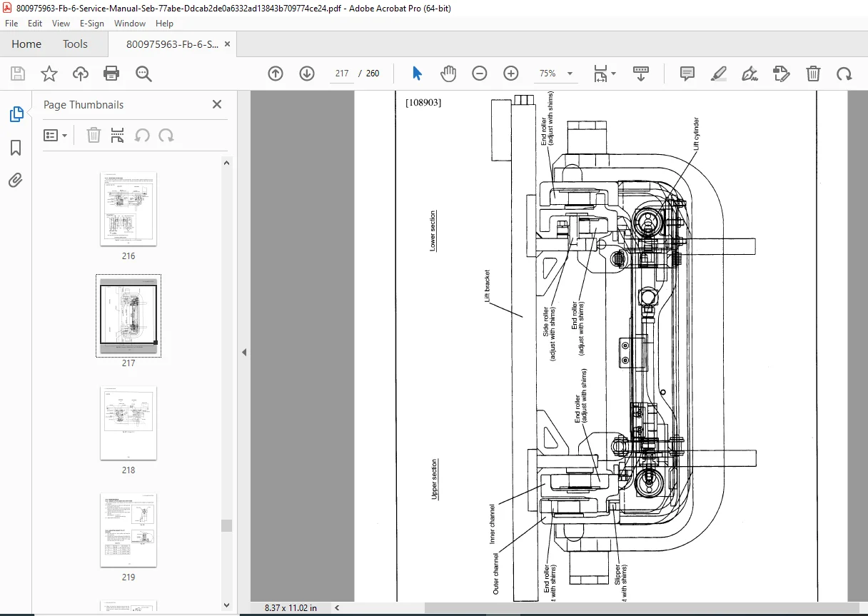Close the document tab
Viewport: 868px width, 616px height.
pos(228,44)
